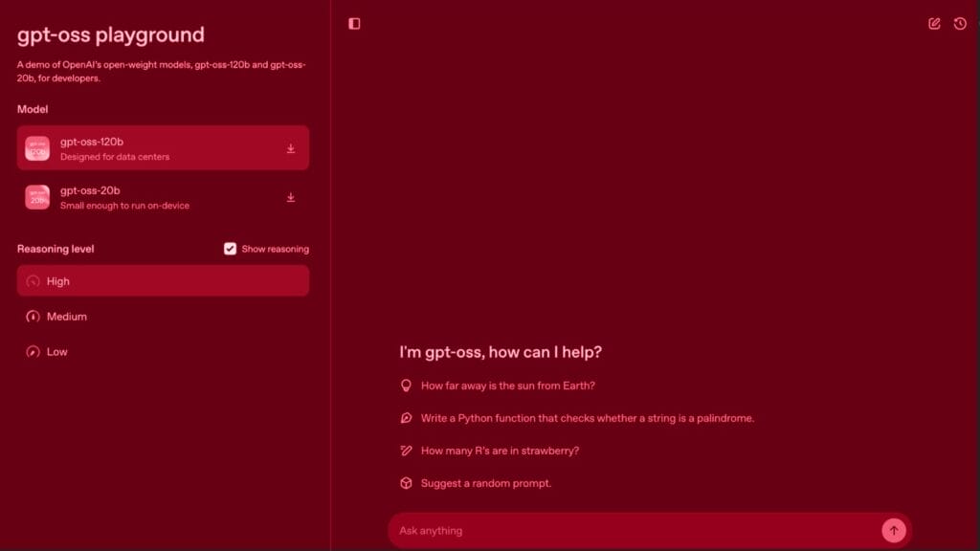Click the cube icon beside the random prompt
Screen dimensions: 980x551
coord(406,483)
